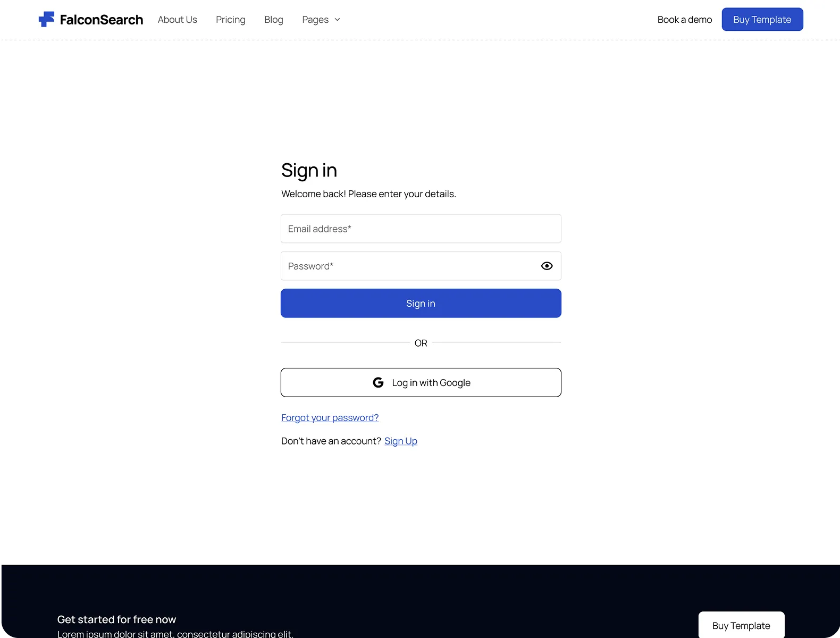
Task: Follow the Sign Up link
Action: pos(401,441)
